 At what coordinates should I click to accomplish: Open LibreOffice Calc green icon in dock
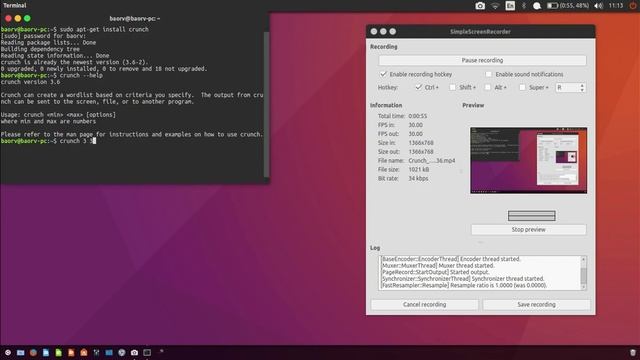coord(58,352)
